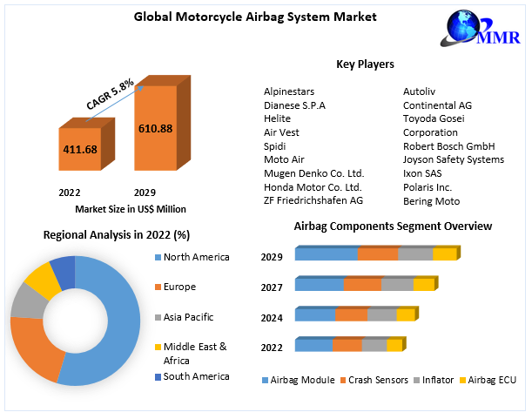
Task: Click Autoliv in the Key Players list
Action: coord(419,91)
